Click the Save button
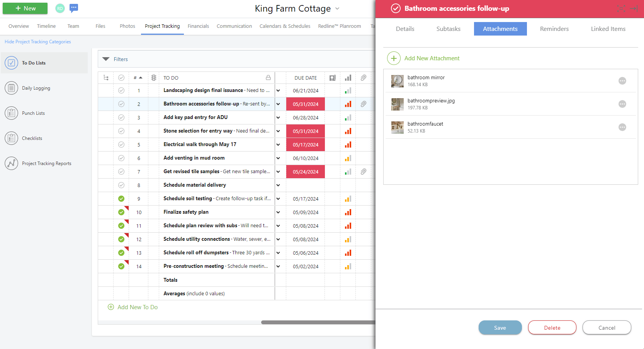Viewport: 644px width, 349px height. pyautogui.click(x=500, y=328)
